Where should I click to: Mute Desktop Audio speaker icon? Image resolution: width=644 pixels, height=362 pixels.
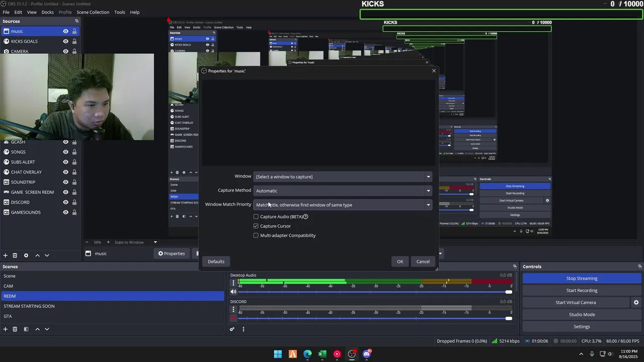(233, 292)
